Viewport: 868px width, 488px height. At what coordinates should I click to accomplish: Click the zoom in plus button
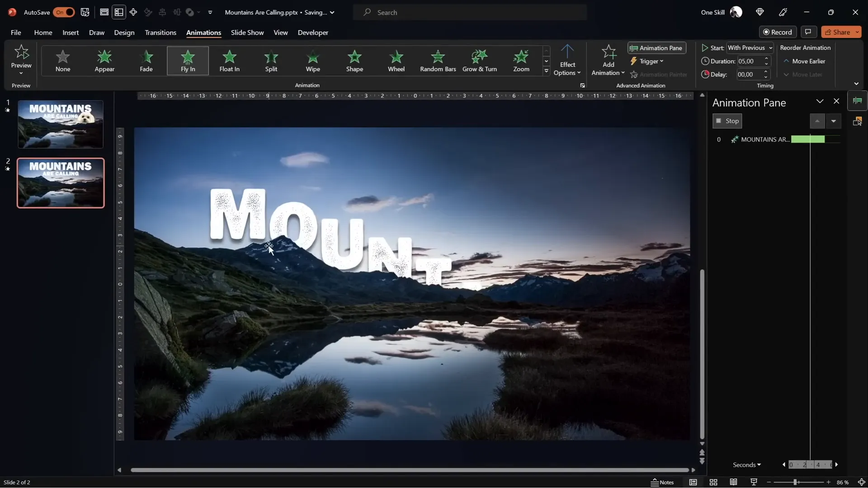828,483
